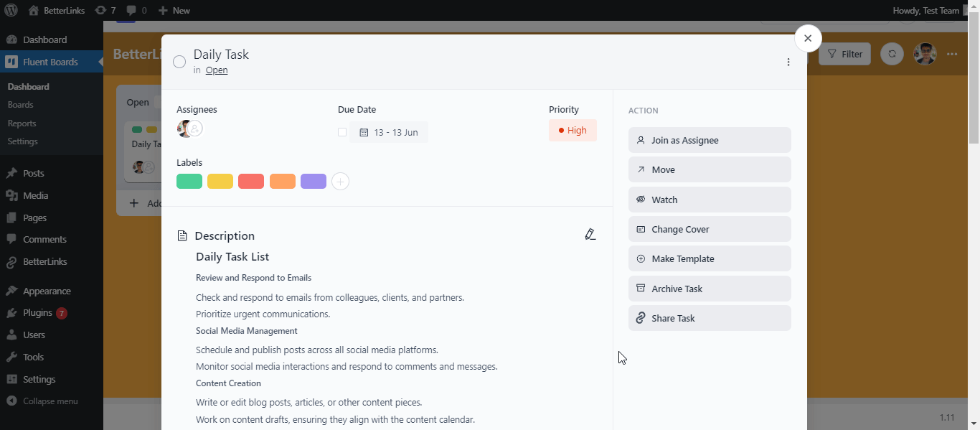Select the green label swatch
Screen dimensions: 980x430
tap(189, 181)
